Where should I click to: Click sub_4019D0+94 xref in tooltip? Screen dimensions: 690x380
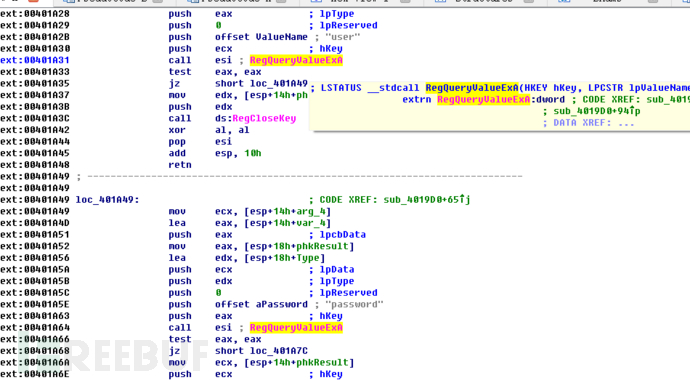(x=597, y=111)
